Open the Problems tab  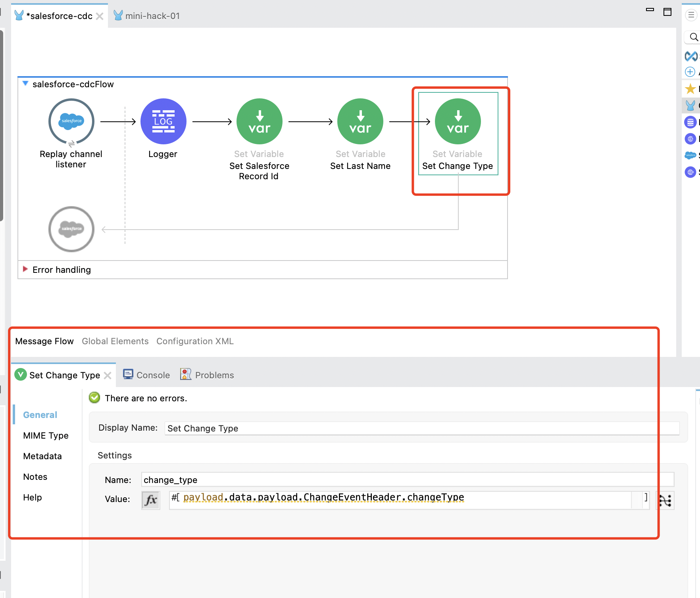coord(207,375)
